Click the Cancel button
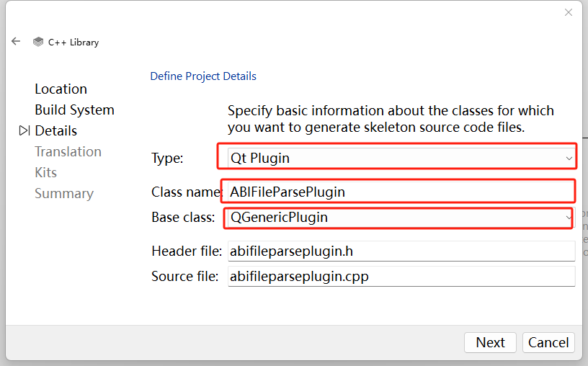This screenshot has height=366, width=588. pyautogui.click(x=548, y=342)
